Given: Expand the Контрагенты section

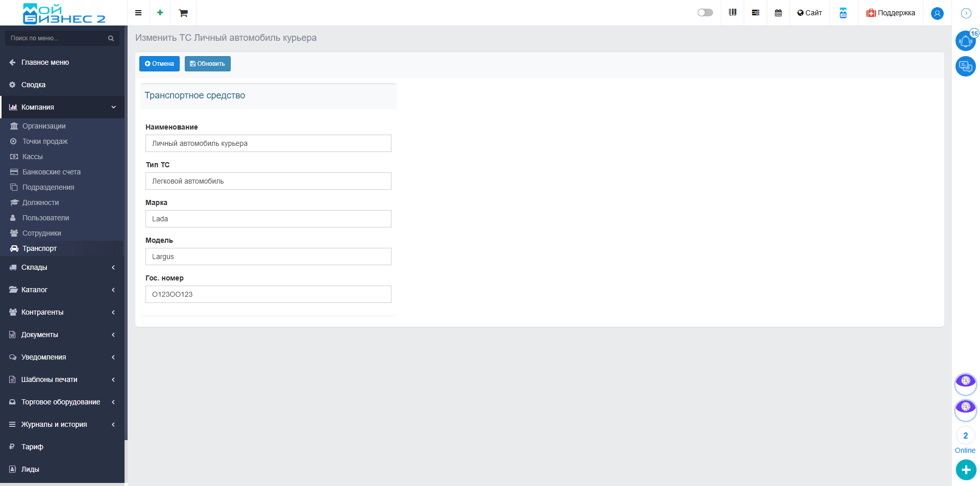Looking at the screenshot, I should [62, 312].
